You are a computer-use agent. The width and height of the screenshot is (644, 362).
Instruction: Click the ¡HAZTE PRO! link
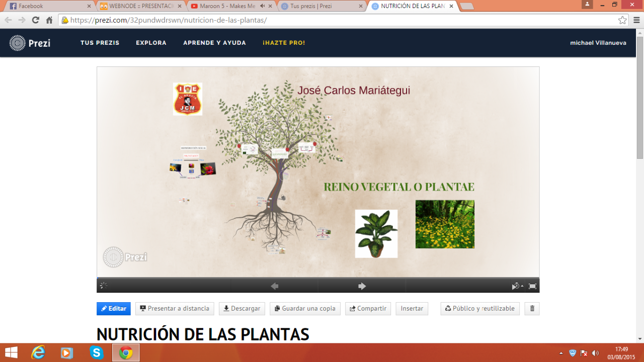tap(284, 43)
